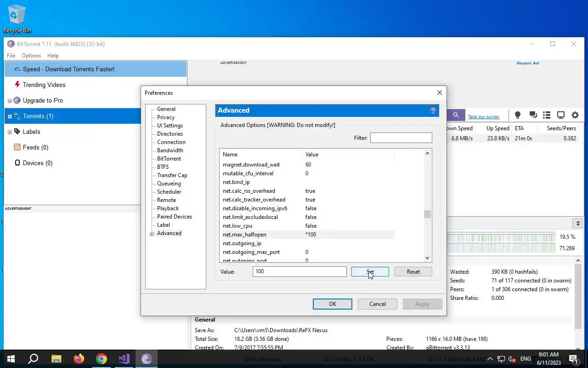
Task: Open the notification center icon
Action: coord(573,359)
